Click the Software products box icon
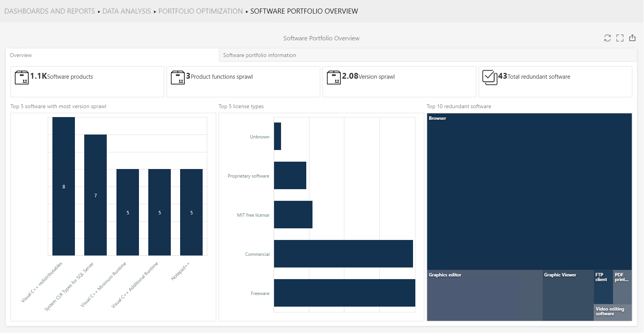The image size is (644, 333). pos(22,78)
